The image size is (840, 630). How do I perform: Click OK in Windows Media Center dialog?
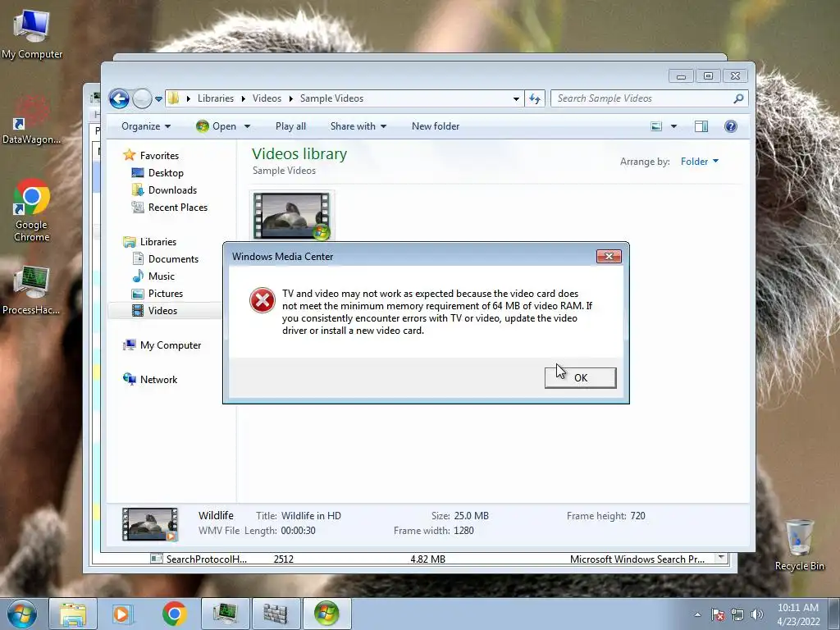click(580, 377)
